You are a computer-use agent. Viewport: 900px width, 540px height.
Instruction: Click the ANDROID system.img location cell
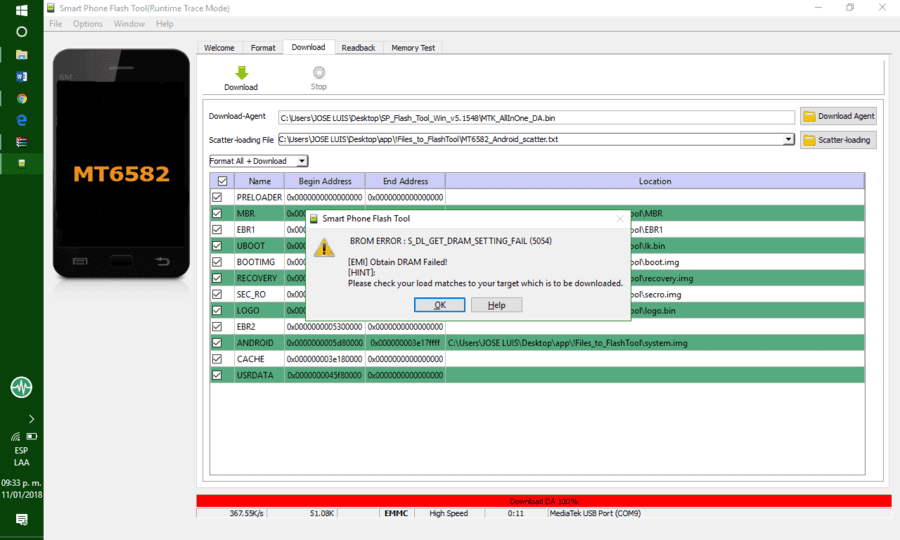tap(655, 343)
